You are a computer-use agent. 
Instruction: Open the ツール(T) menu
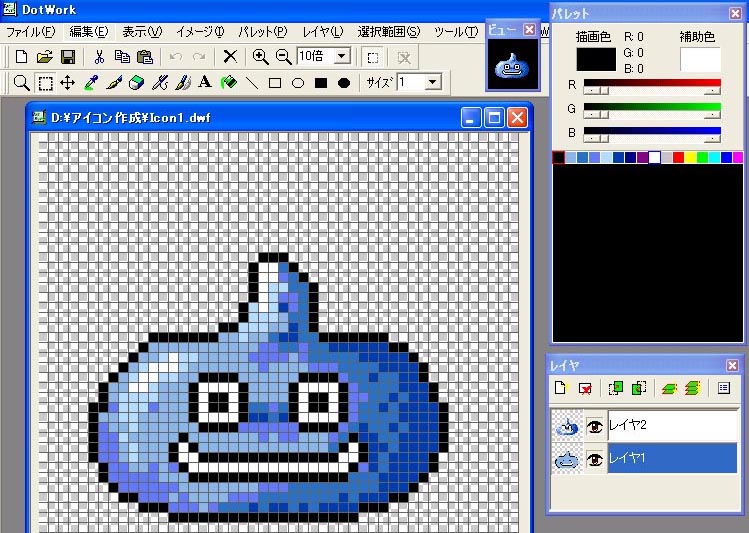[456, 32]
